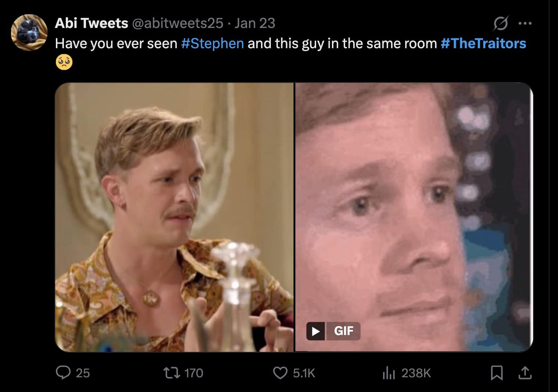Open the #TheTraitors hashtag feed

tap(483, 43)
